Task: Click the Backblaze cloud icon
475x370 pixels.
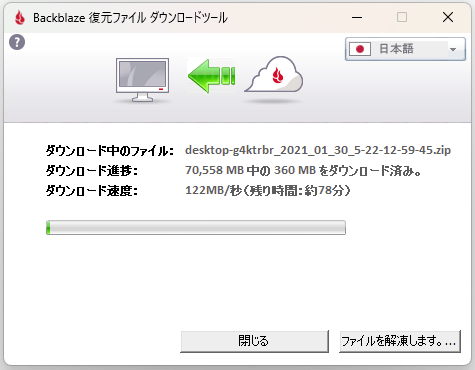Action: (274, 75)
